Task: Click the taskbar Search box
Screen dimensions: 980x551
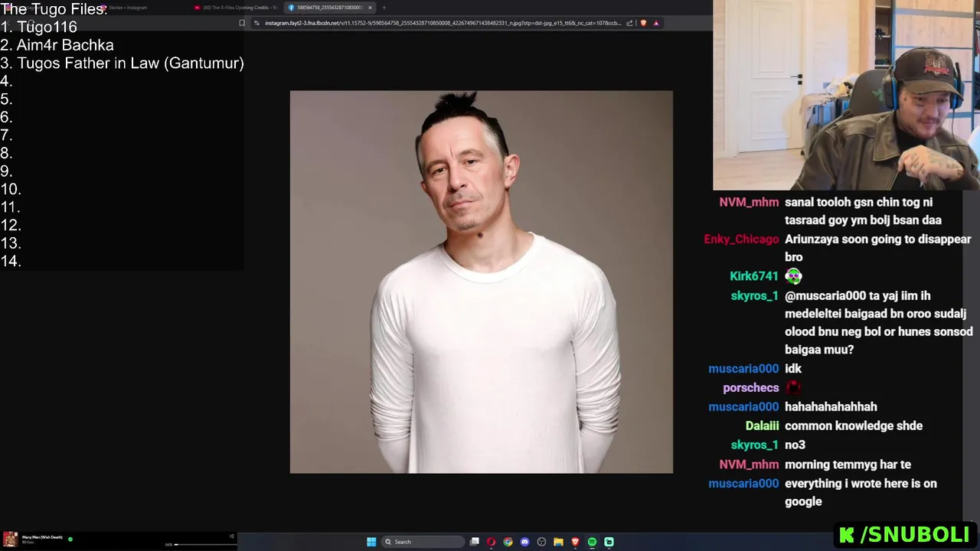Action: coord(423,542)
